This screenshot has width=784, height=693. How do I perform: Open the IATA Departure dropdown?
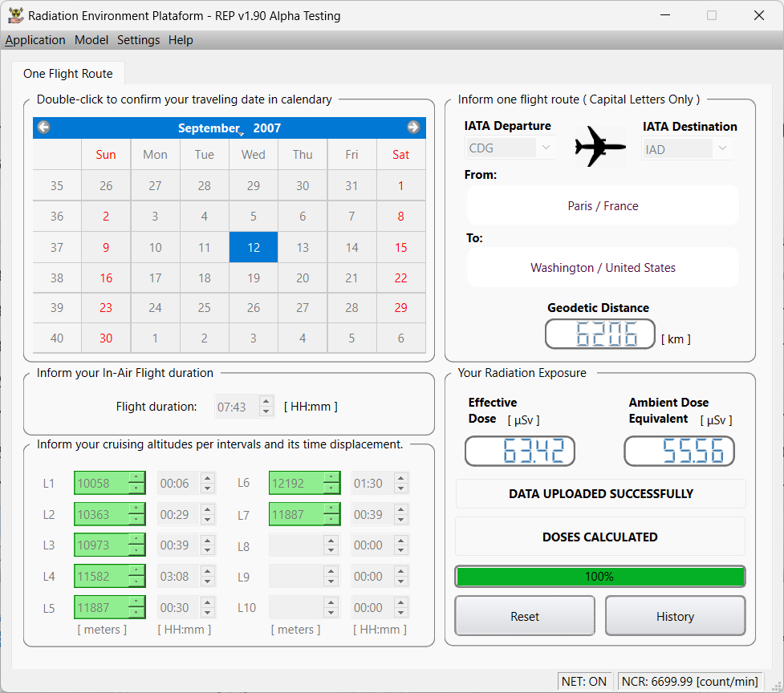coord(546,148)
